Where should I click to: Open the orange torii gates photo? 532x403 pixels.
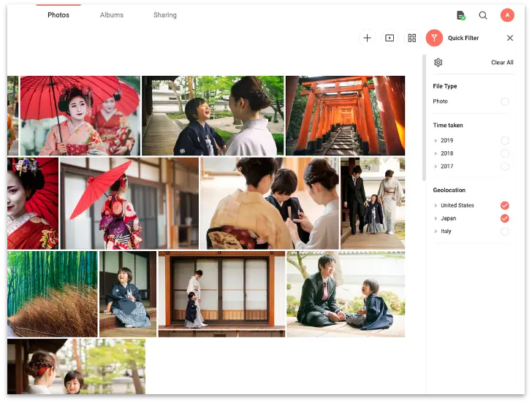[345, 115]
